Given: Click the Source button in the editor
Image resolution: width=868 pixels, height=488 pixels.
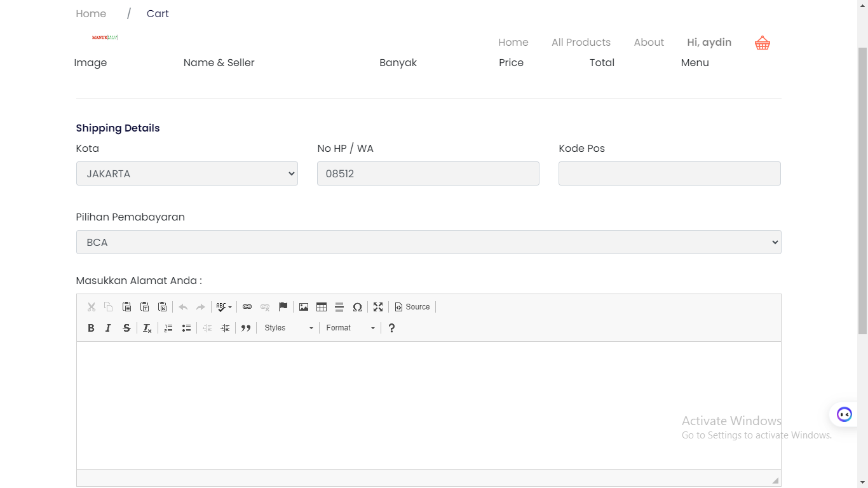Looking at the screenshot, I should pyautogui.click(x=412, y=307).
